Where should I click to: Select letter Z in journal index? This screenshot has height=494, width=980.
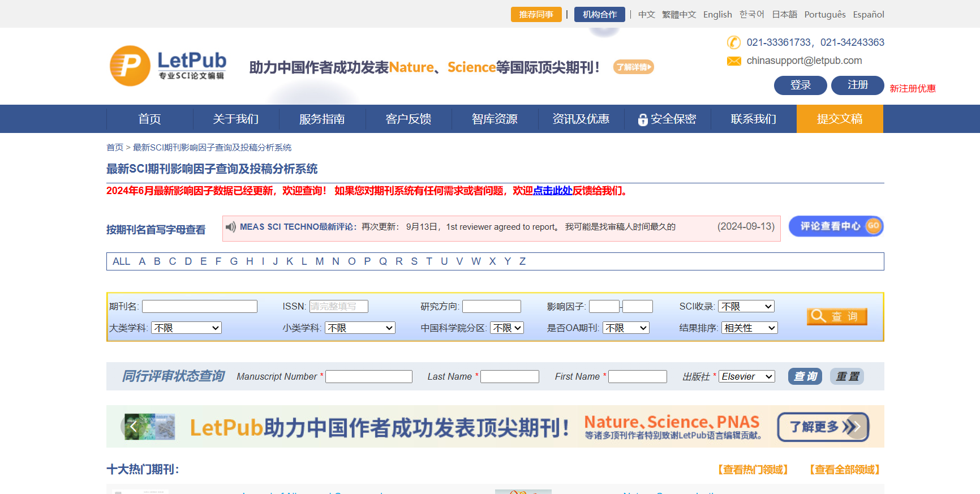coord(522,261)
